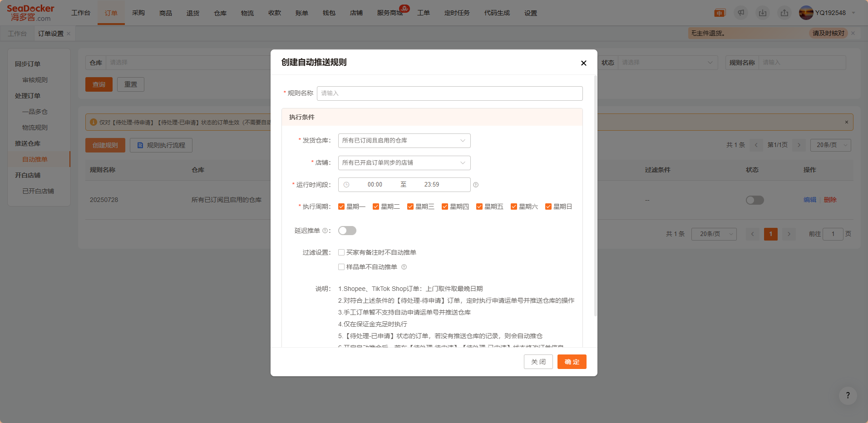Click the announcement megaphone icon in header
The height and width of the screenshot is (423, 868).
pos(741,13)
